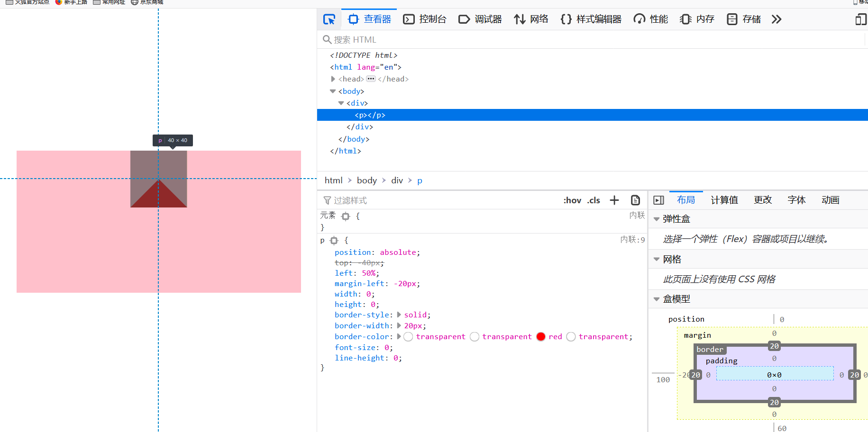Edit the border-style value solid
Image resolution: width=868 pixels, height=432 pixels.
[x=415, y=315]
